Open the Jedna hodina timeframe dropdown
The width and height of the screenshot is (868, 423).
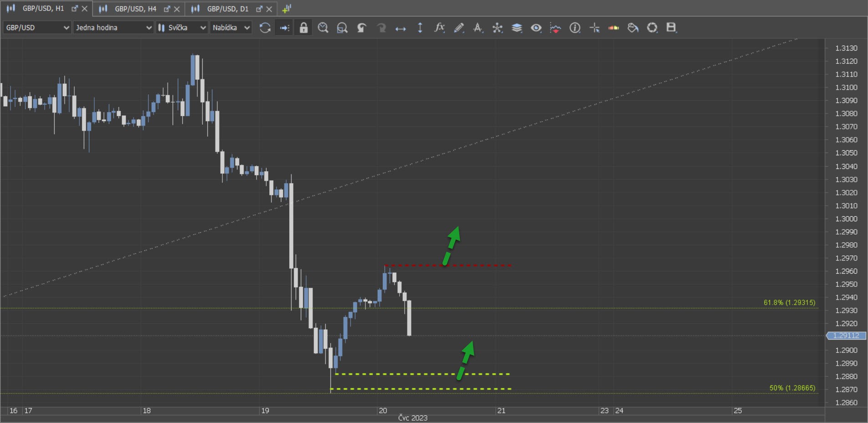[113, 28]
